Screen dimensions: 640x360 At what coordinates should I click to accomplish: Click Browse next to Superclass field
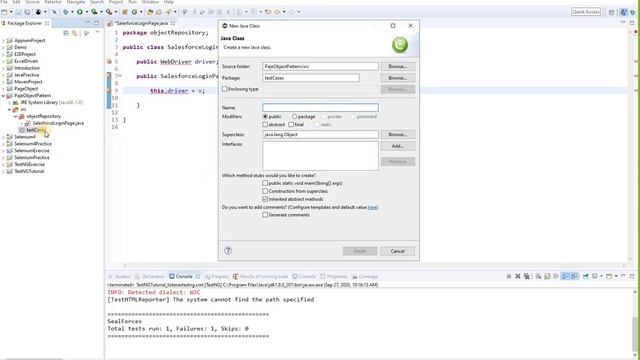pos(398,134)
